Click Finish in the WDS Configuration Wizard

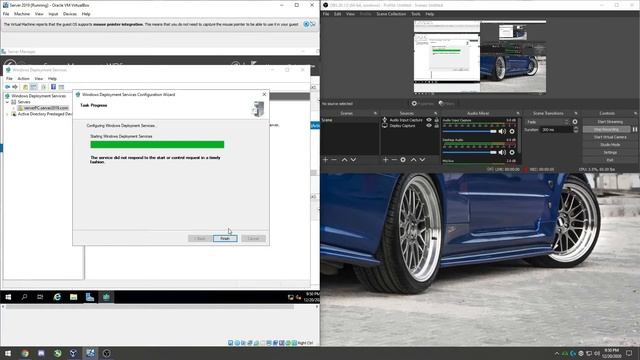pyautogui.click(x=225, y=238)
